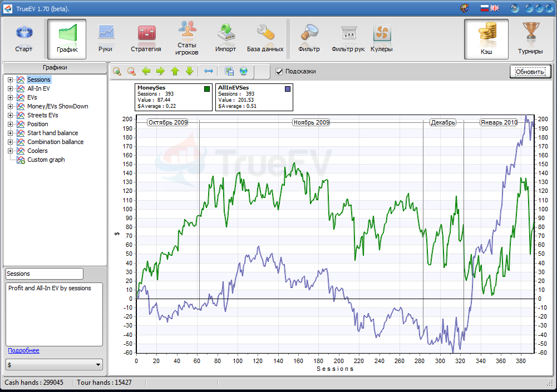Open the Кулеры (Coolers) tool
Screen dimensions: 557x392
(382, 36)
